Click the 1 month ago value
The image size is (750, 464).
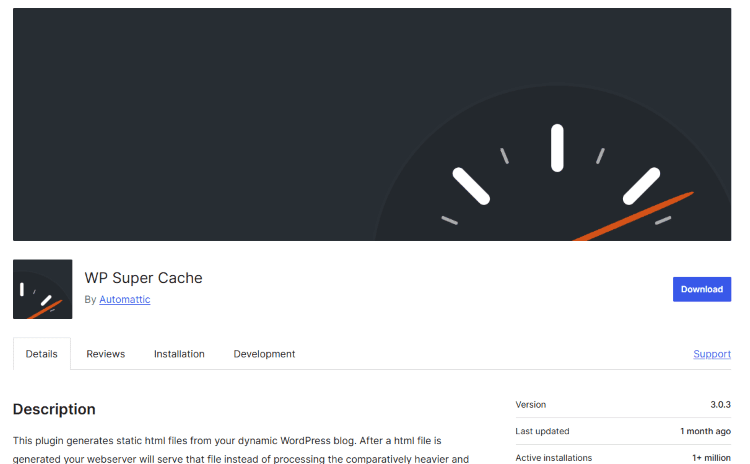point(706,431)
